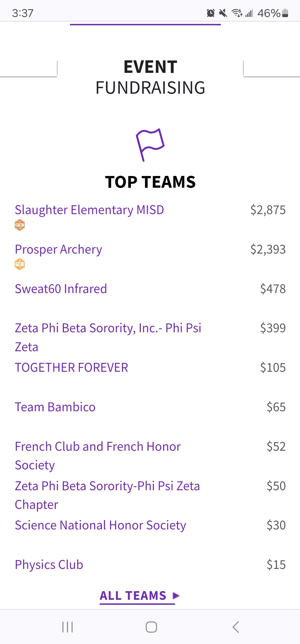Tap the purple flag icon above Top Teams

click(150, 145)
